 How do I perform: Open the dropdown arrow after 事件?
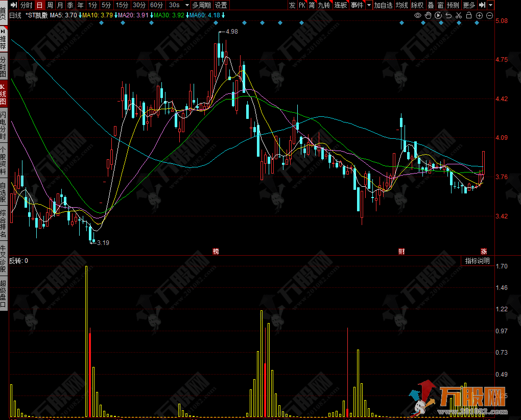click(369, 5)
